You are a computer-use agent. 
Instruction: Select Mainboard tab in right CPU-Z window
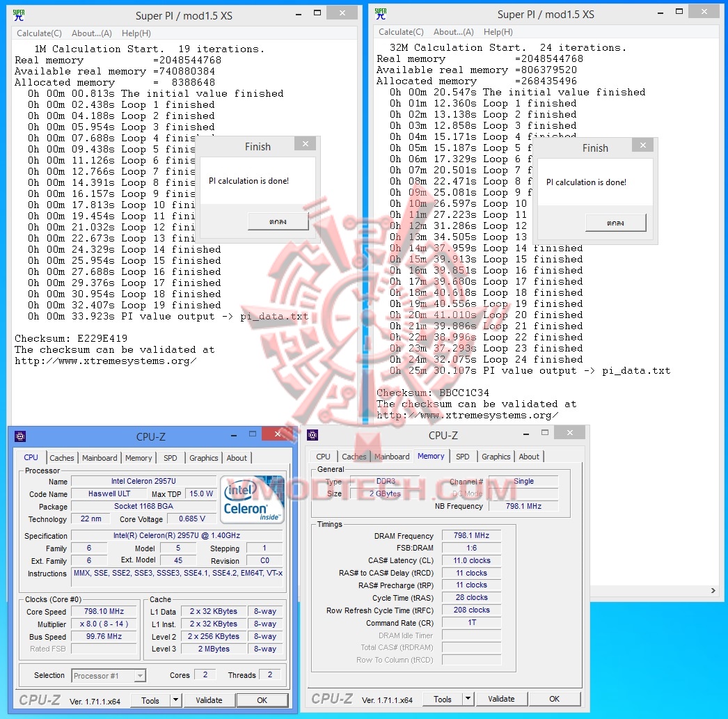point(392,457)
